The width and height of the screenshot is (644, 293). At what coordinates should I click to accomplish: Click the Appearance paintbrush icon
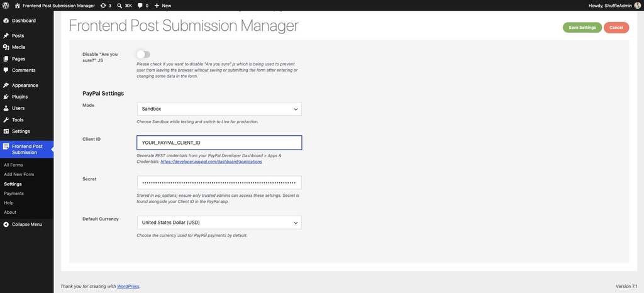click(6, 86)
